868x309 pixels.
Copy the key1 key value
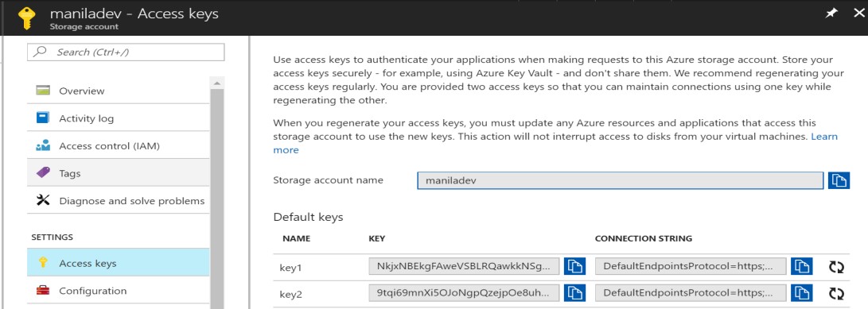pos(574,266)
